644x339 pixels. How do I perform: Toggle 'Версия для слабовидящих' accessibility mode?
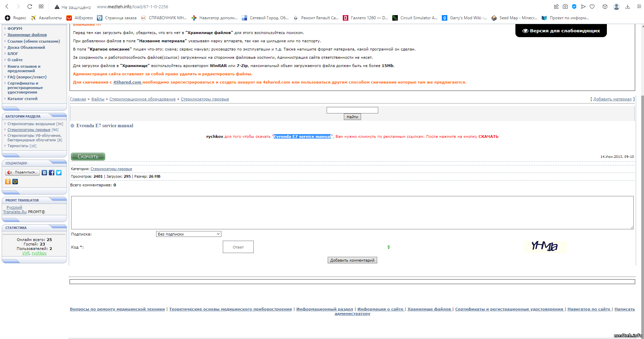[561, 31]
